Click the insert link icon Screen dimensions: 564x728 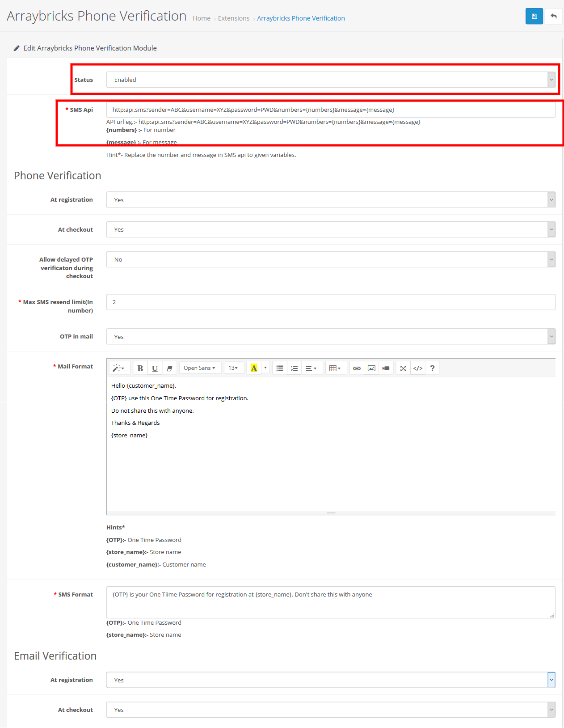[x=357, y=368]
